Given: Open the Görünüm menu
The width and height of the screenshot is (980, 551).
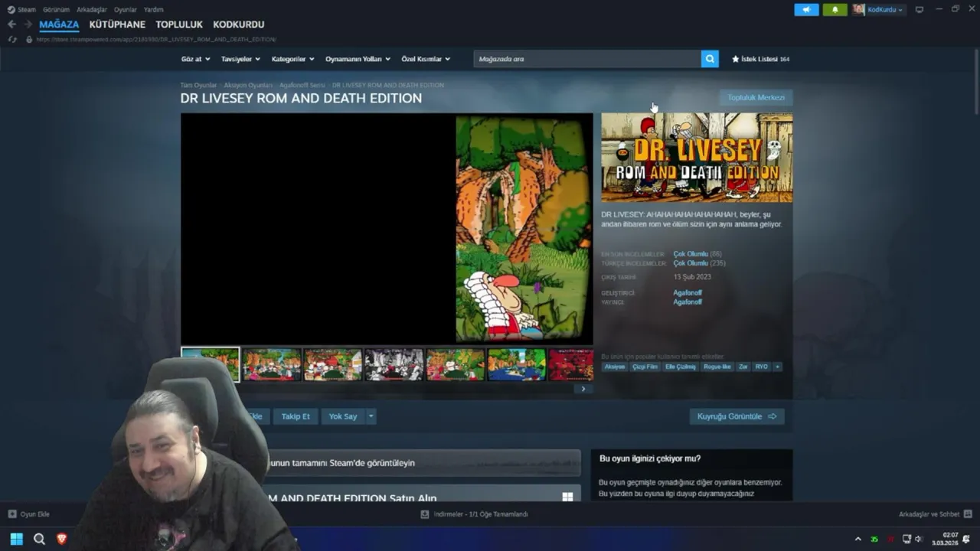Looking at the screenshot, I should point(56,9).
